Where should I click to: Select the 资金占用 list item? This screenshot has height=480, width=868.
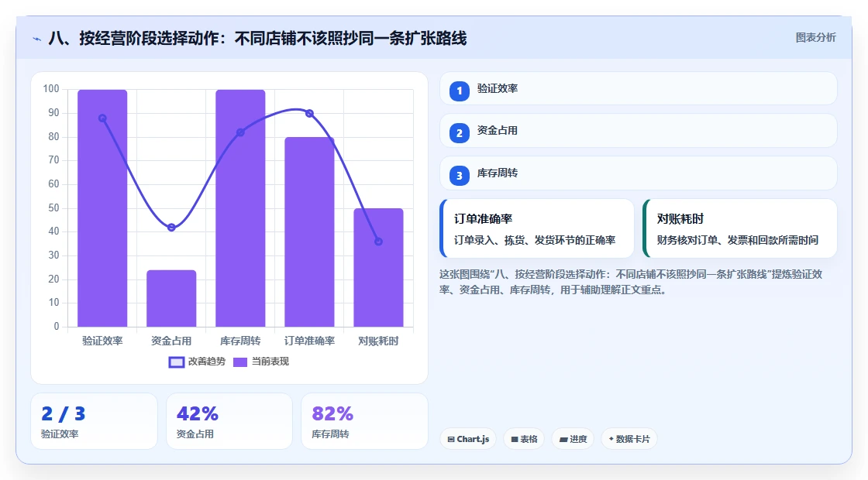coord(639,131)
